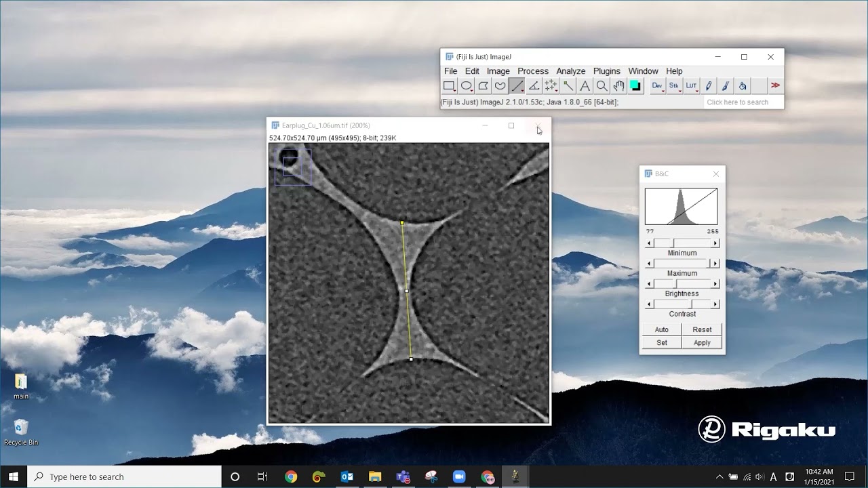Select the Oval selection tool
The width and height of the screenshot is (868, 488).
tap(466, 85)
